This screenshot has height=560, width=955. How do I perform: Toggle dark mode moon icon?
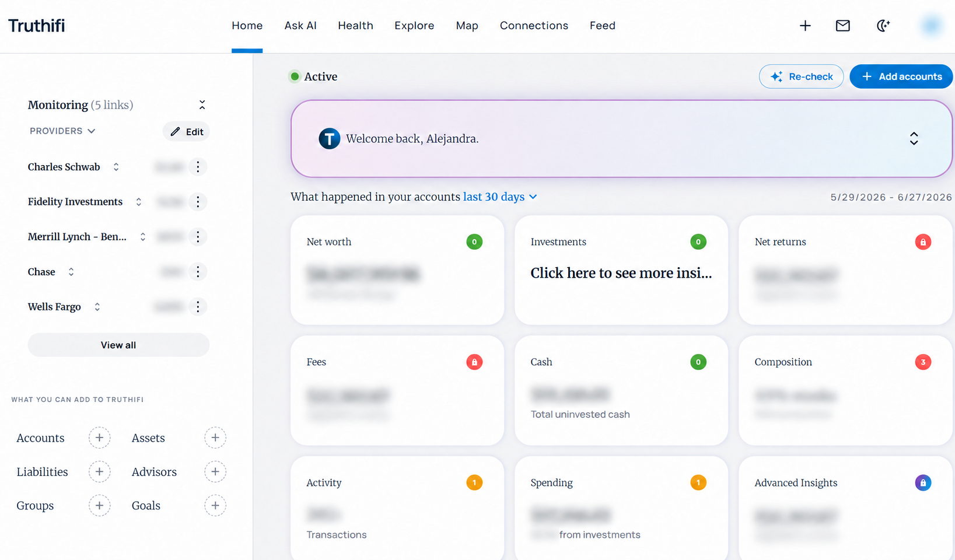click(883, 26)
